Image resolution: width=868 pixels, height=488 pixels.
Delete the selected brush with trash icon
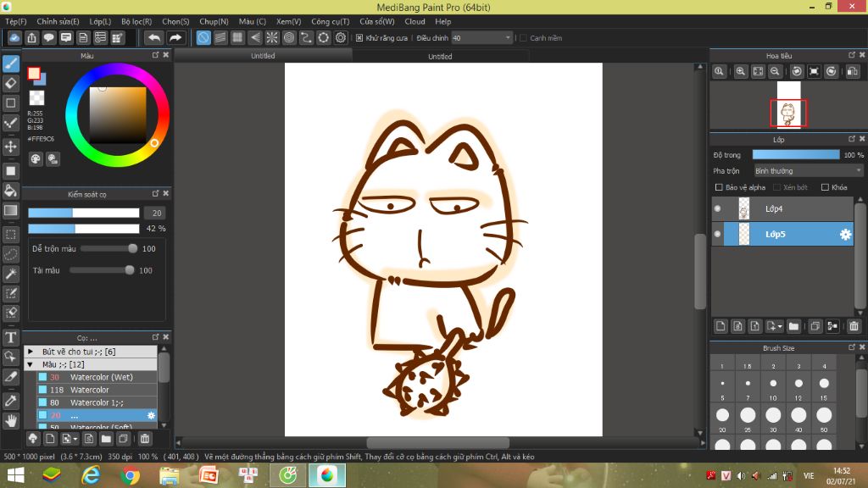(144, 439)
